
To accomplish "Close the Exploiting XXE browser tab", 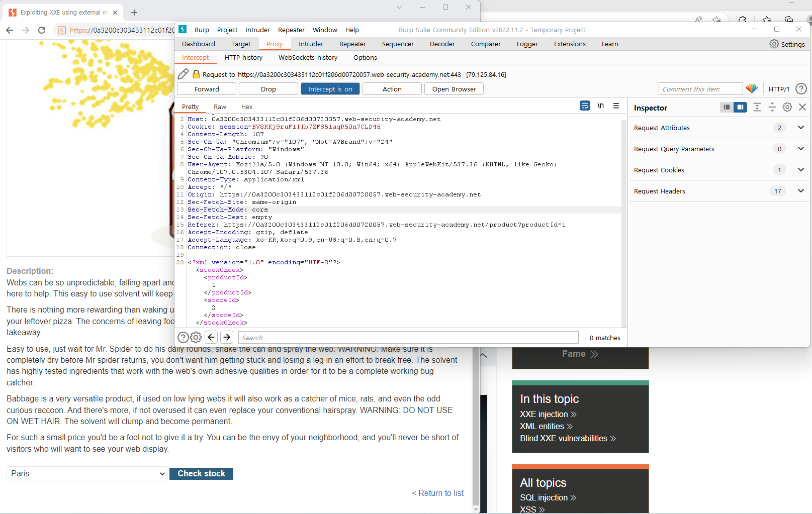I will (x=115, y=13).
